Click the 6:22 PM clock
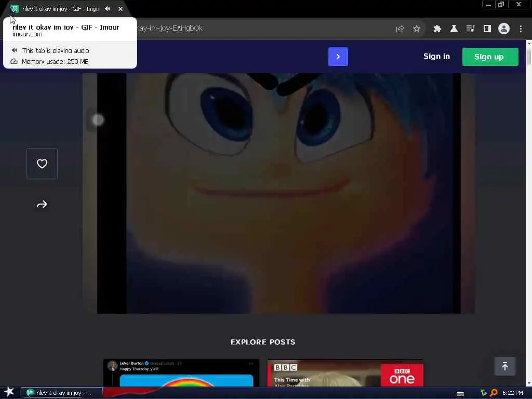The width and height of the screenshot is (532, 399). (513, 393)
